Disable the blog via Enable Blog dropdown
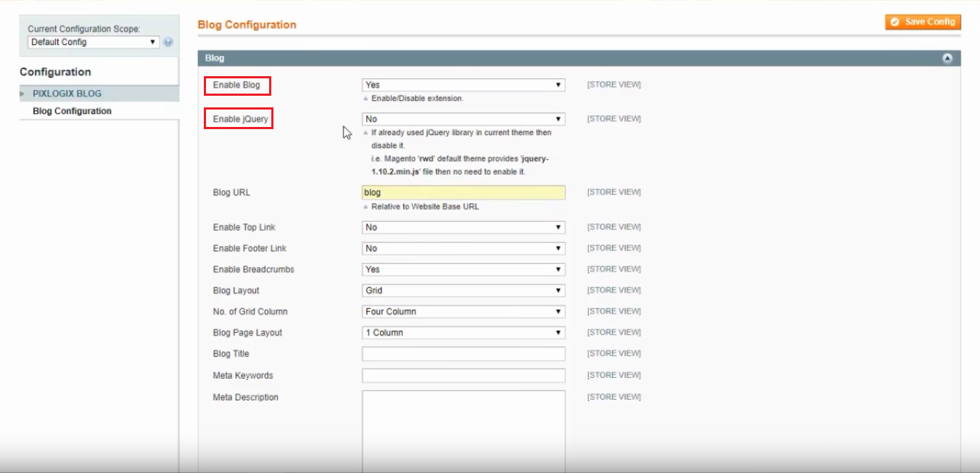The height and width of the screenshot is (473, 980). 462,84
